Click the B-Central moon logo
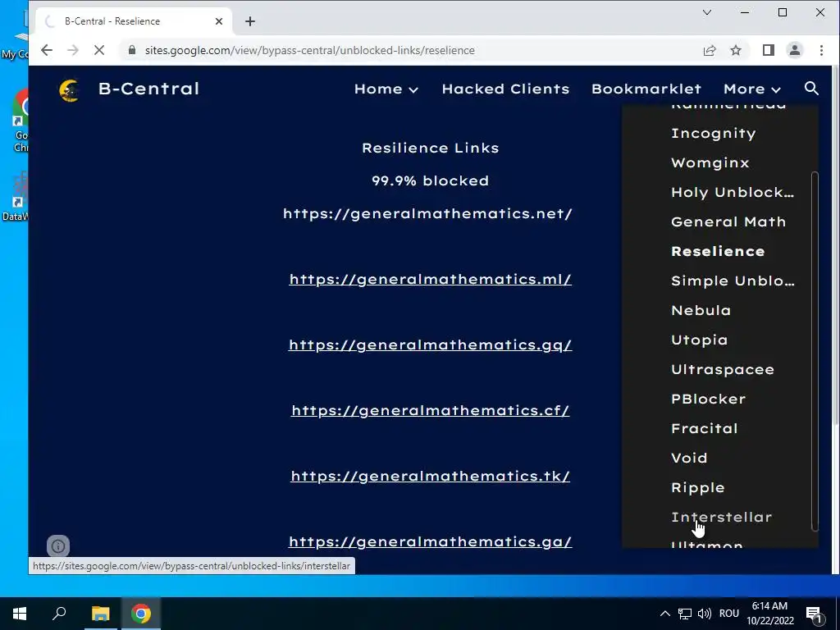 69,90
